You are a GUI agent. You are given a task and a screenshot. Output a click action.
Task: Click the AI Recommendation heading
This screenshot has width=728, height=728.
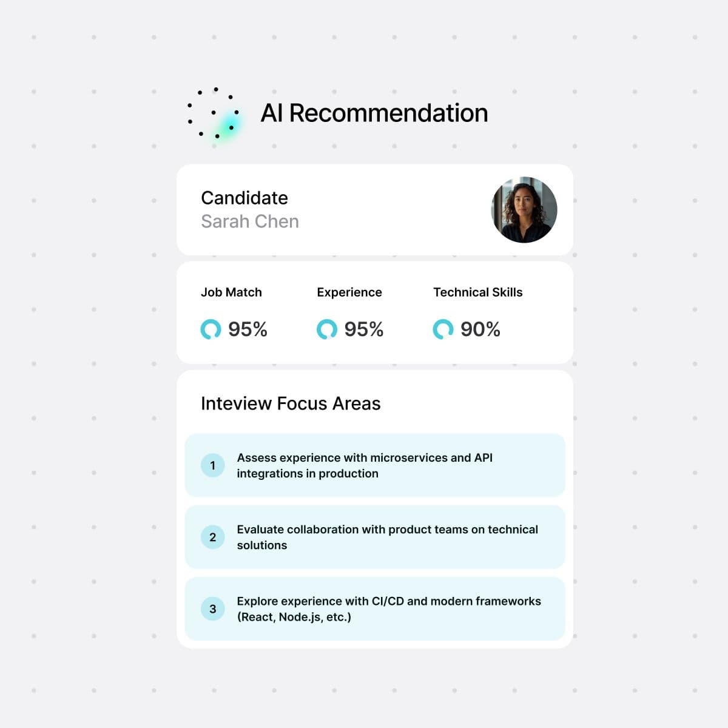click(x=374, y=113)
